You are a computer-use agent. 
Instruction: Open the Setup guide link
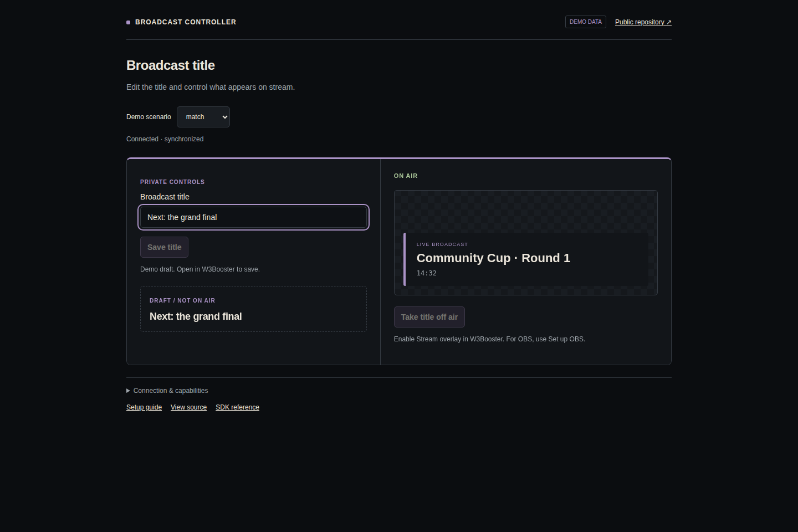coord(144,407)
